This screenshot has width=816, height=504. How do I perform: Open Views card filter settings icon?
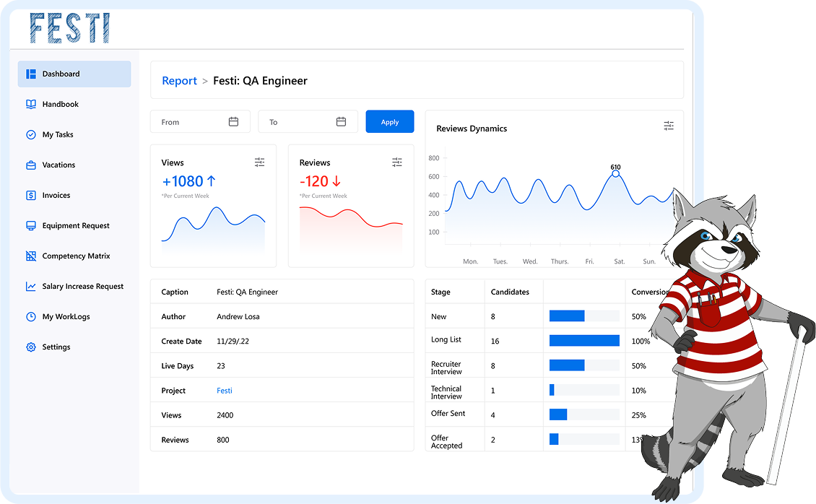pyautogui.click(x=260, y=162)
